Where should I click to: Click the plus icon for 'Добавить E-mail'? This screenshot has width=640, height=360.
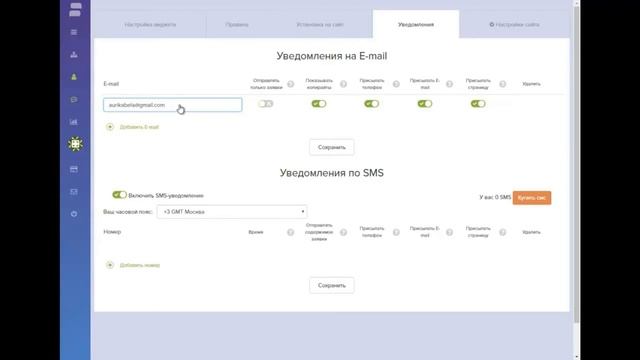[110, 127]
